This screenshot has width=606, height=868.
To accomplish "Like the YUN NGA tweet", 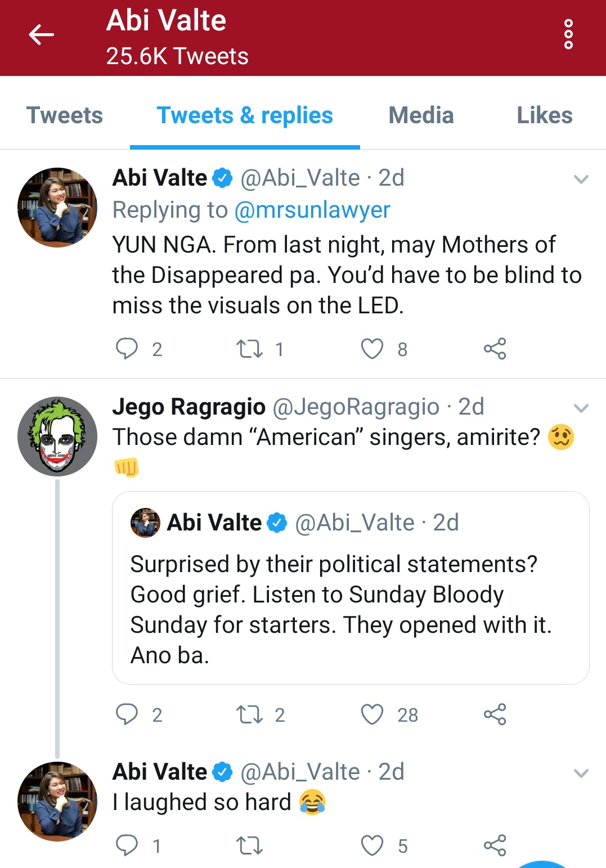I will pyautogui.click(x=372, y=349).
